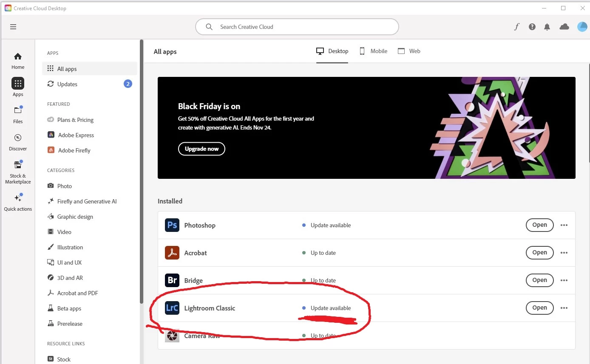Image resolution: width=590 pixels, height=364 pixels.
Task: Click the Creative Cloud logo in title bar
Action: (x=8, y=8)
